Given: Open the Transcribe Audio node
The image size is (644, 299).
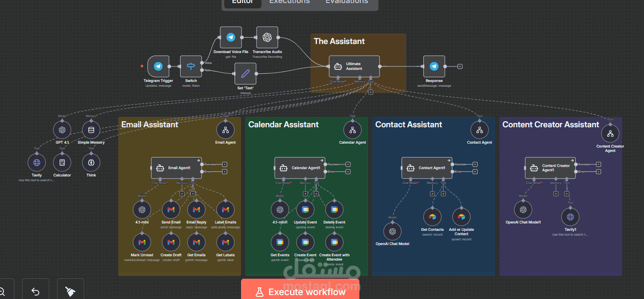Looking at the screenshot, I should [x=267, y=38].
